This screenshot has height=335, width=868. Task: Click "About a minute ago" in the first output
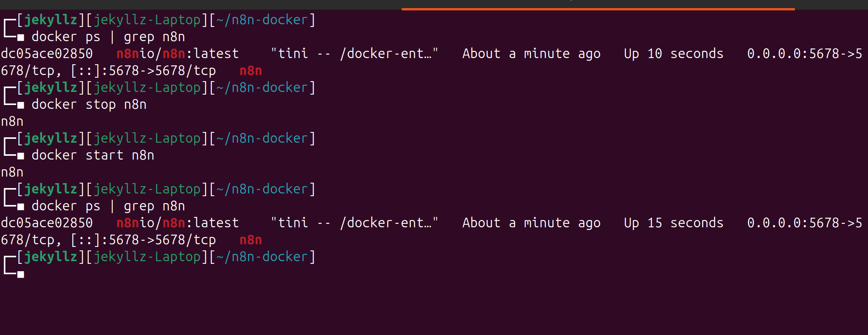531,54
